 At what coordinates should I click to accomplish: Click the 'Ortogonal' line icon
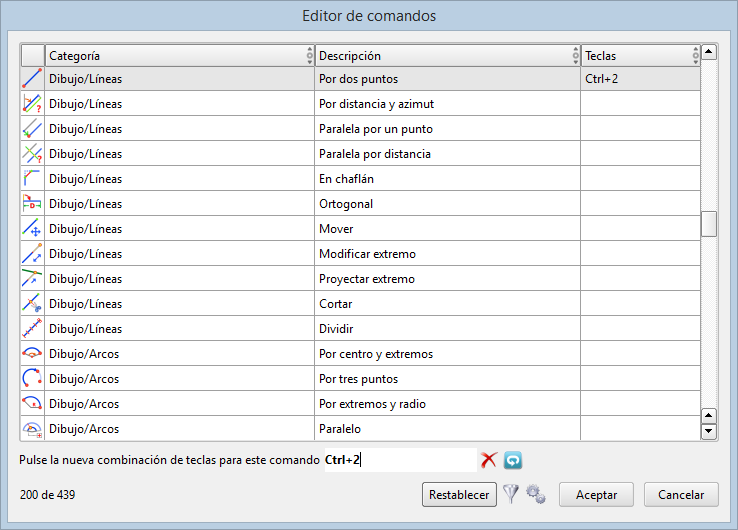click(x=32, y=203)
